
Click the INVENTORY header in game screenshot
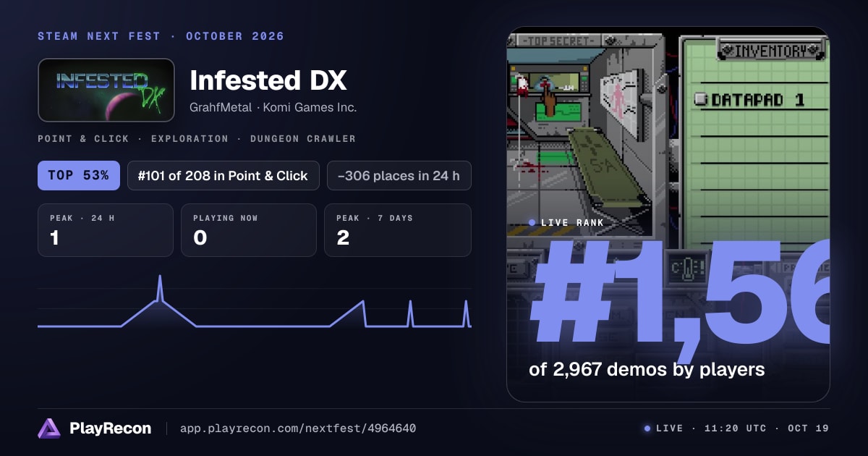pyautogui.click(x=770, y=51)
